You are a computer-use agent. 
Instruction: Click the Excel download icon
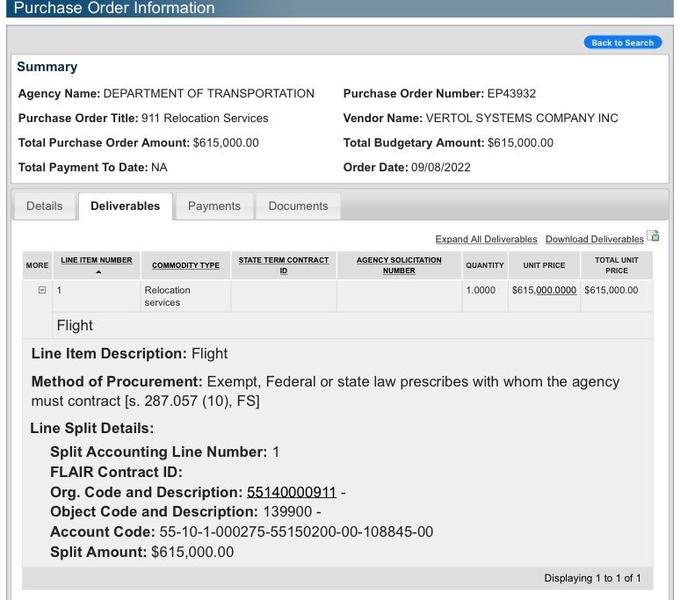point(653,236)
